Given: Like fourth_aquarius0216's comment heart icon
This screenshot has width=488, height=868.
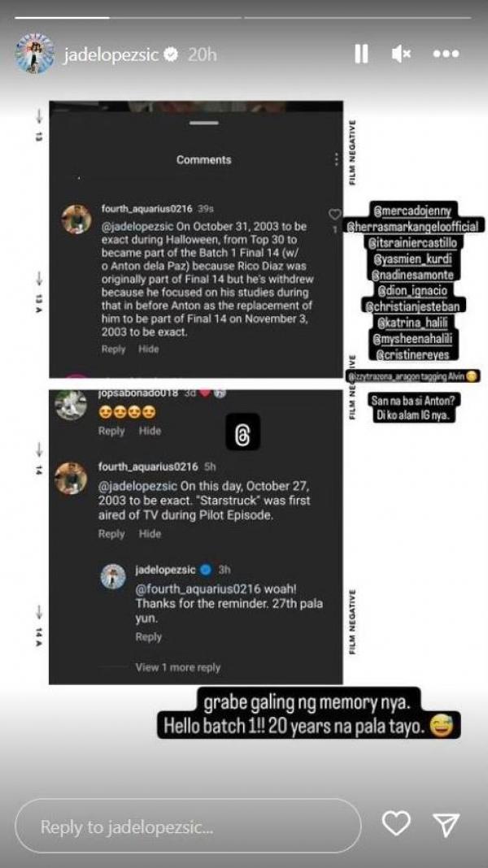Looking at the screenshot, I should point(334,215).
